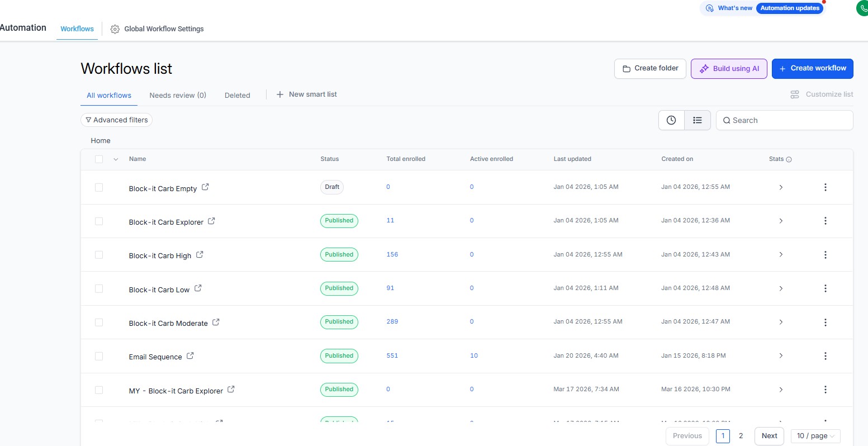Open Email Sequence external link icon
The image size is (868, 446).
pos(190,355)
